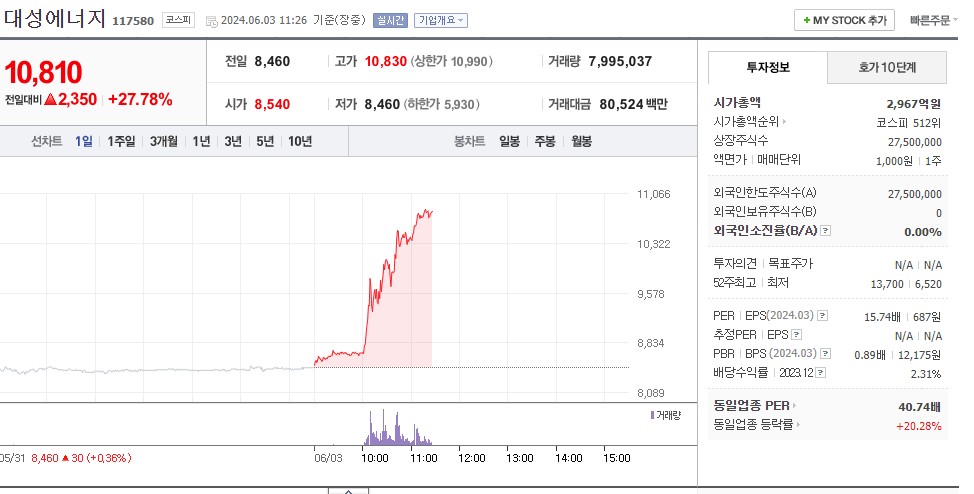Expand the 기업개요 dropdown
Image resolution: width=974 pixels, height=494 pixels.
pyautogui.click(x=441, y=21)
